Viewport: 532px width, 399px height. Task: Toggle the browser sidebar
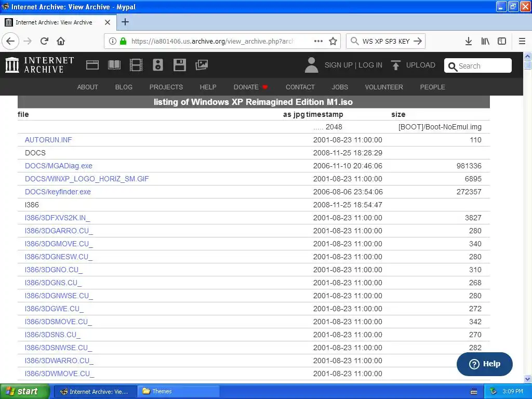coord(502,41)
